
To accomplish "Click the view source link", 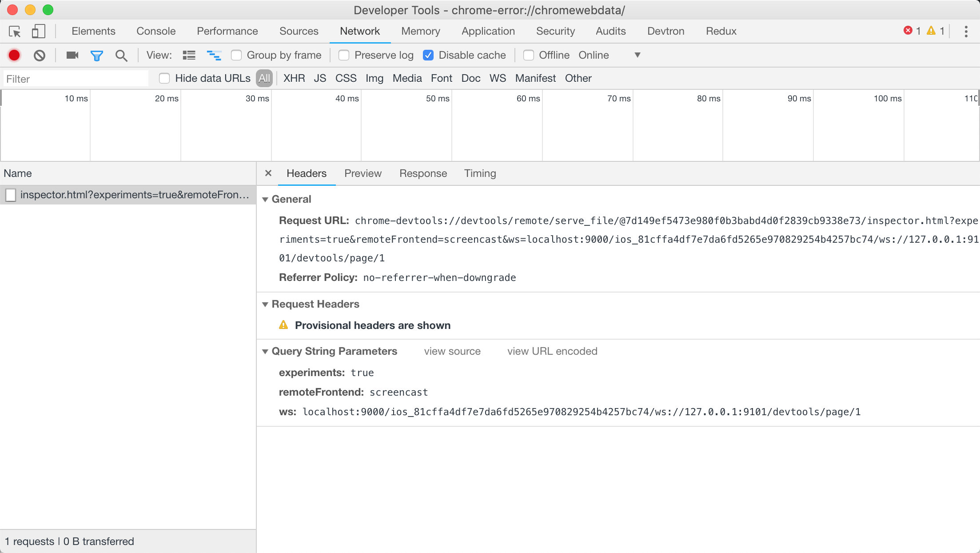I will [x=452, y=351].
